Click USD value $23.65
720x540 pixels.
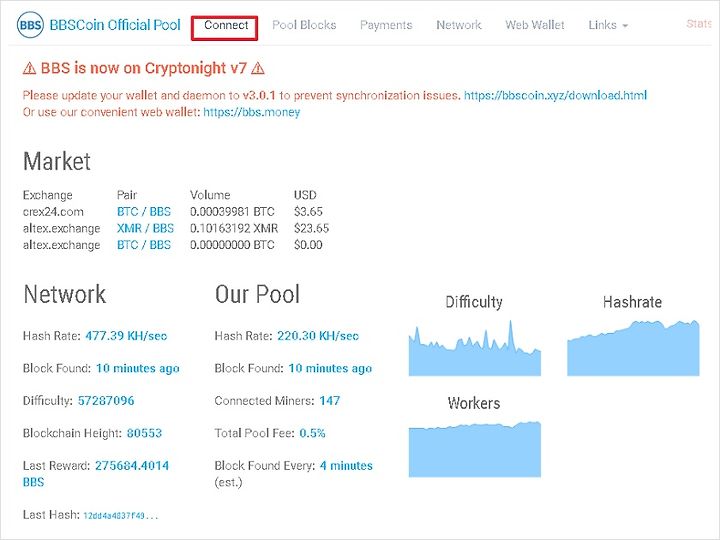point(311,228)
